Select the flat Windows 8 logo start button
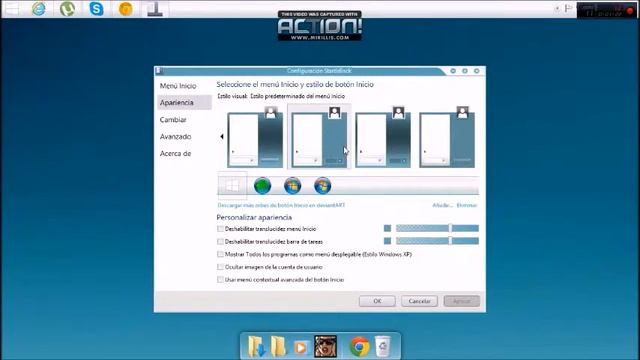This screenshot has width=640, height=360. pyautogui.click(x=232, y=186)
